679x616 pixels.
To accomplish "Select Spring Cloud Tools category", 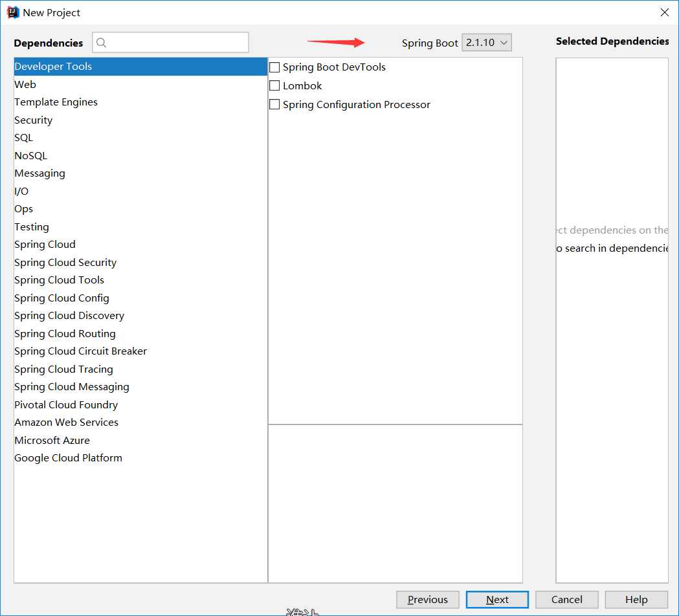I will 140,280.
